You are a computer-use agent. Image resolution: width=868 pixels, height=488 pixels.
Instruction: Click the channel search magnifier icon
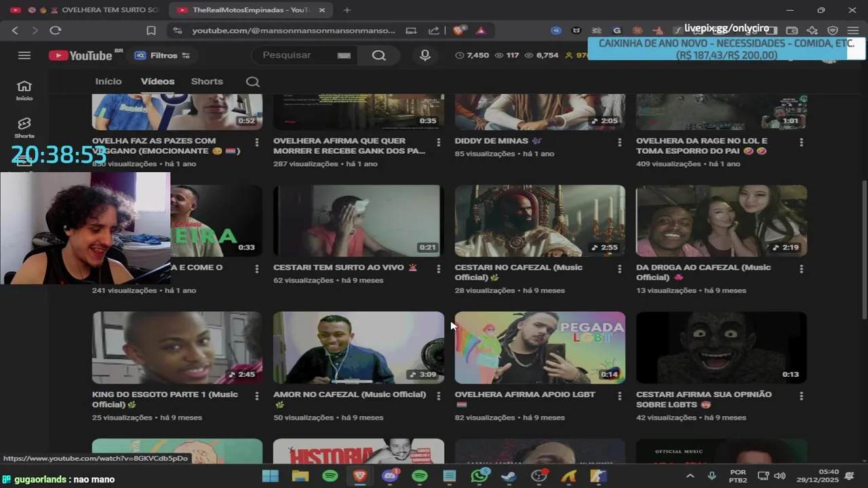click(253, 82)
